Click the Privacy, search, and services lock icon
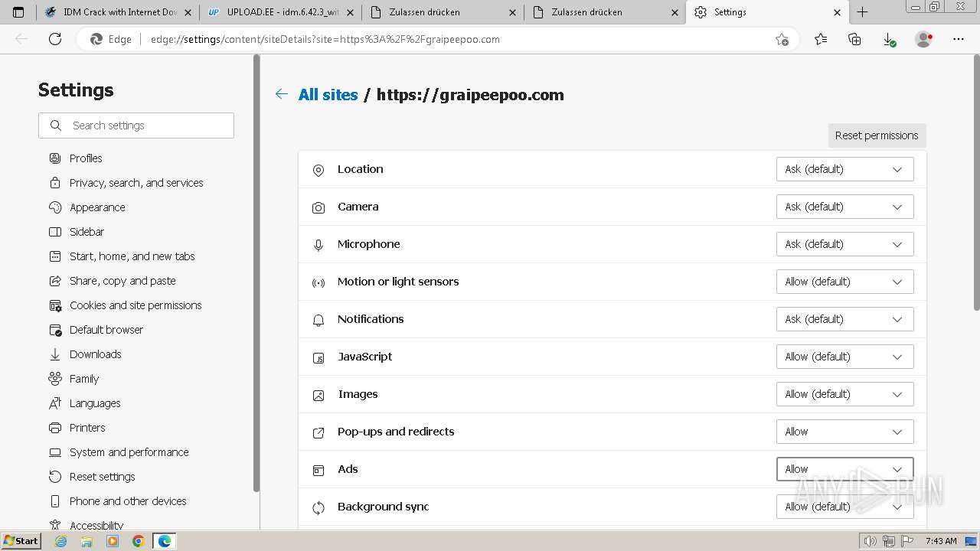 pos(55,183)
